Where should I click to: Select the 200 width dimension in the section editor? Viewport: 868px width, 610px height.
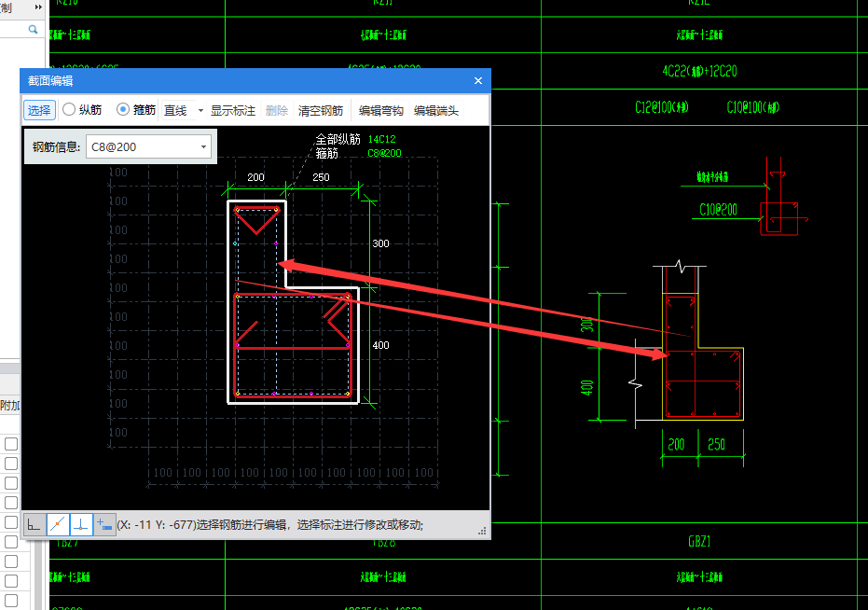[x=255, y=177]
